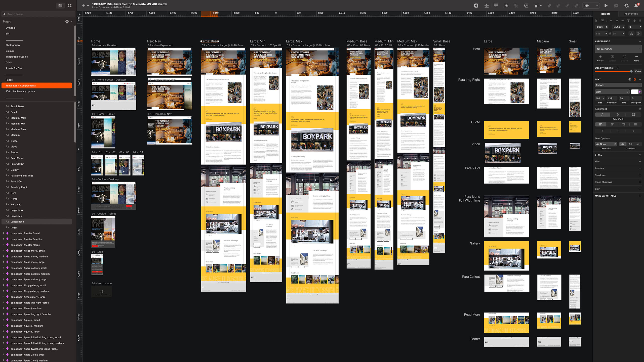Click the Union boolean operation icon
Image resolution: width=644 pixels, height=362 pixels.
pos(549,6)
